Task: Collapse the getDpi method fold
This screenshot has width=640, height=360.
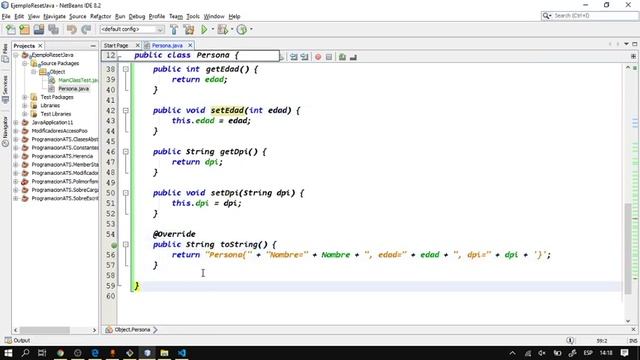Action: 126,152
